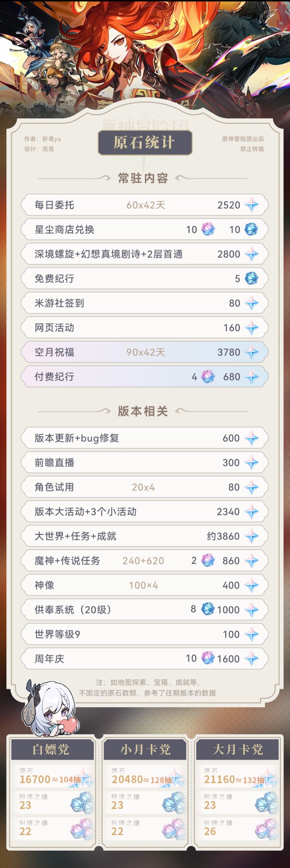This screenshot has height=868, width=290.
Task: Click the 常驻内容 section heading
Action: point(143,178)
